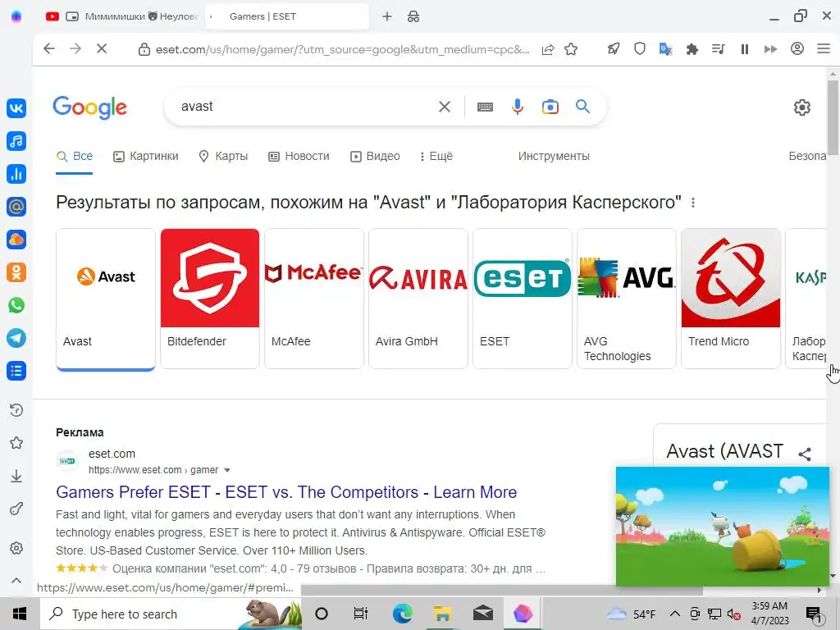
Task: Click the translate page icon in toolbar
Action: pos(665,49)
